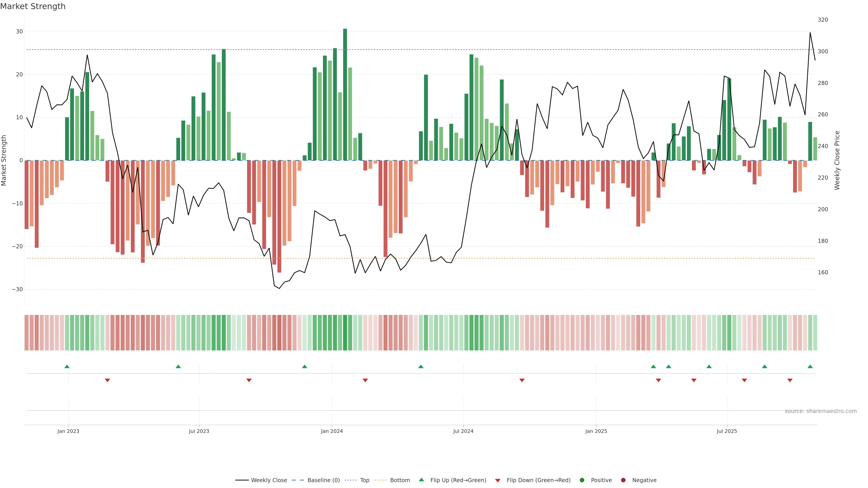Click the Flip Down red triangle legend icon
The width and height of the screenshot is (868, 488).
(x=498, y=481)
